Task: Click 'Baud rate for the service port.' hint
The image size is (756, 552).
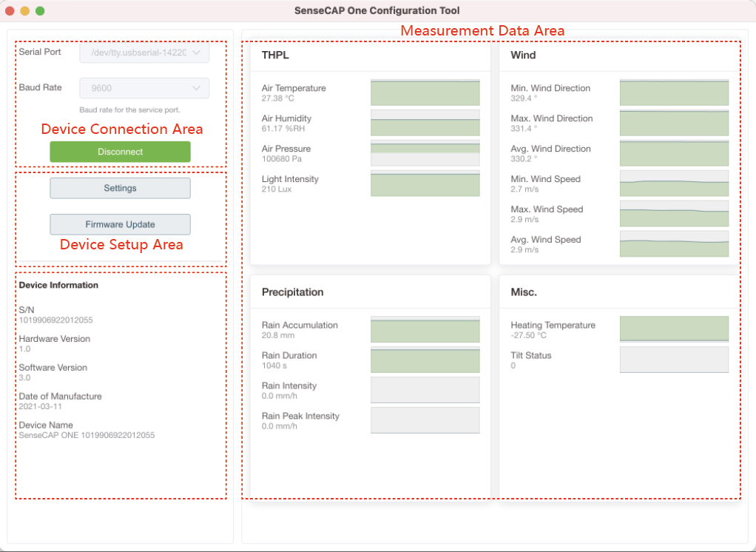Action: 129,110
